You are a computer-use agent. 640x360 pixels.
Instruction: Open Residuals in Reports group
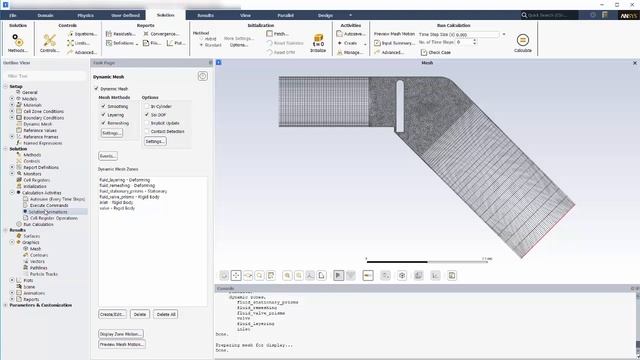click(x=120, y=34)
